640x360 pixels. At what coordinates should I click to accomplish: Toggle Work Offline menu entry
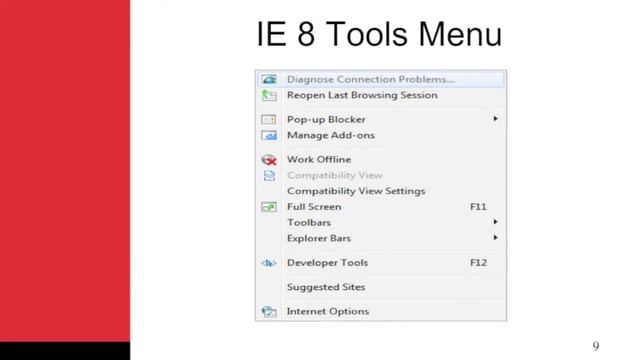pos(381,160)
